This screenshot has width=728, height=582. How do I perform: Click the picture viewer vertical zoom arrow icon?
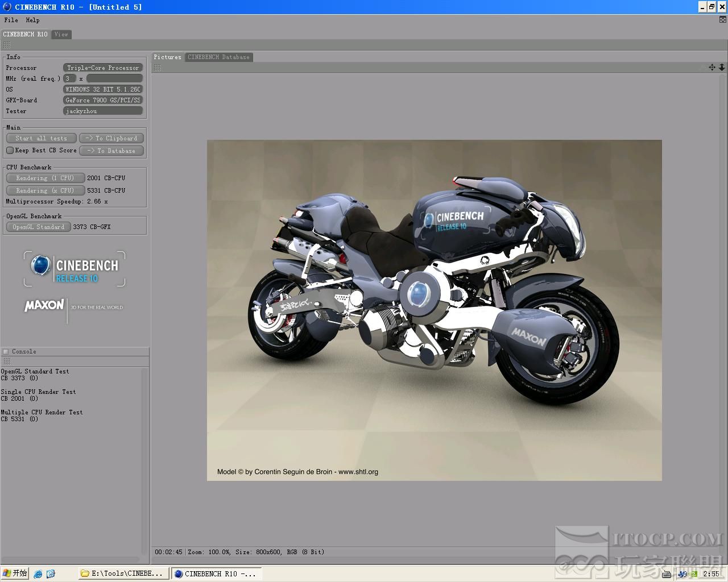coord(722,67)
